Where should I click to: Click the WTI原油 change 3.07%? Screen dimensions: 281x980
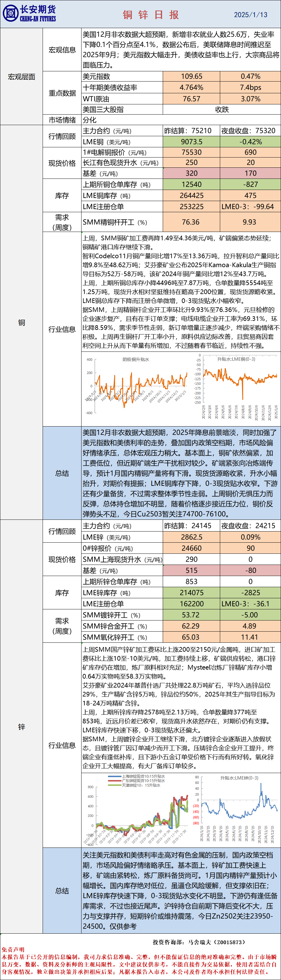pos(250,99)
